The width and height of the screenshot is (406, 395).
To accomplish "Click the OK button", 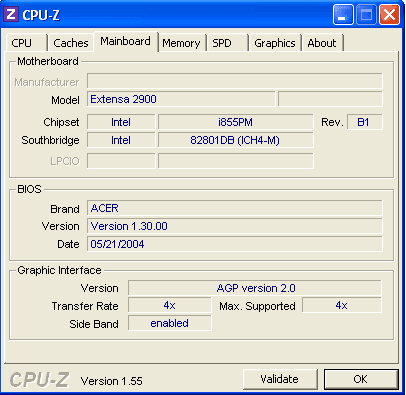I will coord(361,379).
